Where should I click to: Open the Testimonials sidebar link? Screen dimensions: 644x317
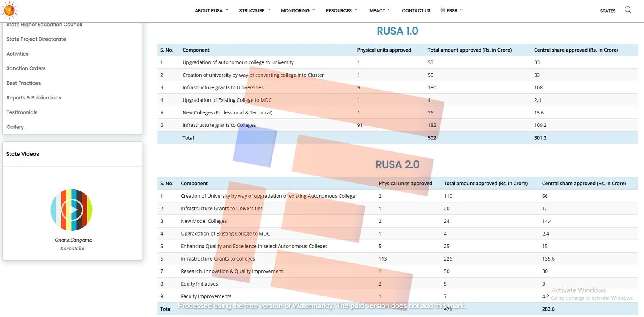[22, 112]
